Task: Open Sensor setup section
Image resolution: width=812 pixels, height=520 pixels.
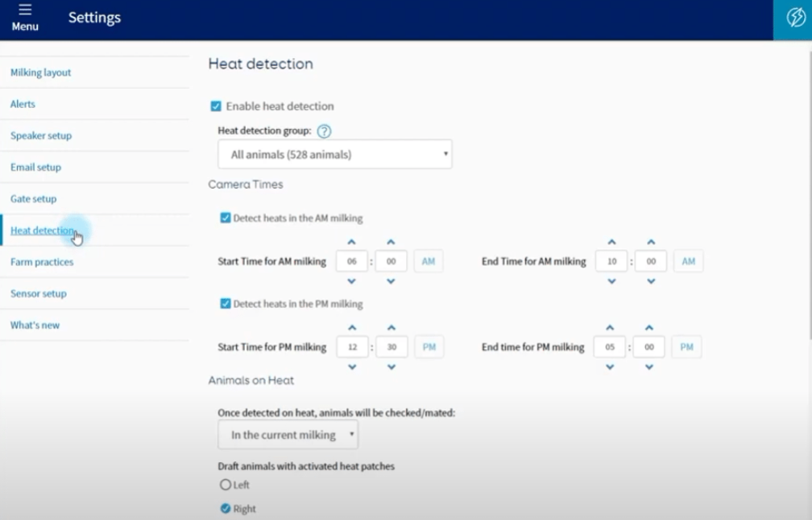Action: (x=39, y=294)
